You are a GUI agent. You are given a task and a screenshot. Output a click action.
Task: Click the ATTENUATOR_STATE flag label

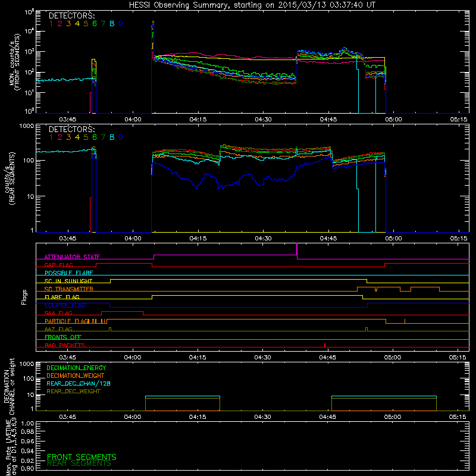pos(72,257)
